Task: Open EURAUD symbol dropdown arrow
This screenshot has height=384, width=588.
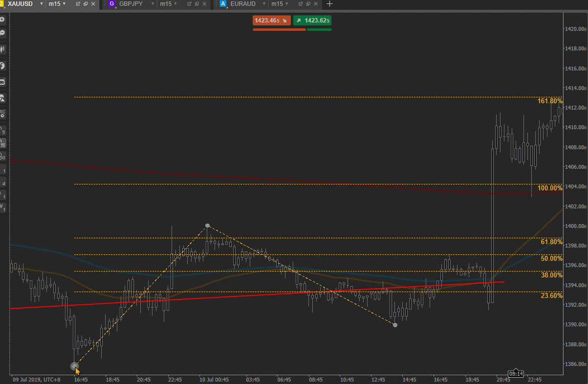Action: 264,4
